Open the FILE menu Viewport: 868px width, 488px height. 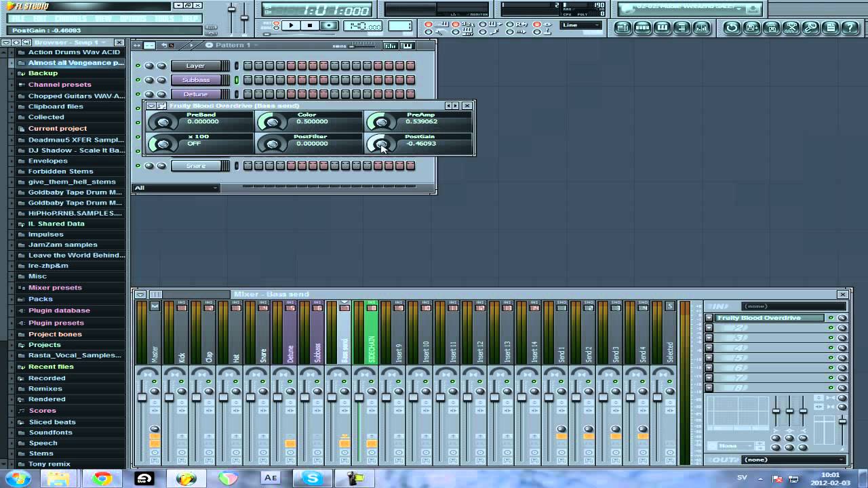(x=18, y=18)
